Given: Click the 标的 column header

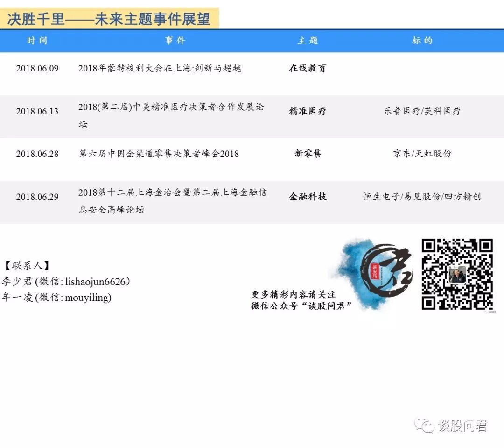Looking at the screenshot, I should (421, 41).
